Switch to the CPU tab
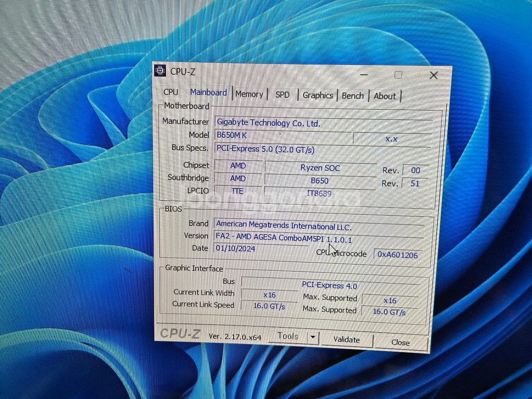The height and width of the screenshot is (399, 532). coord(170,92)
